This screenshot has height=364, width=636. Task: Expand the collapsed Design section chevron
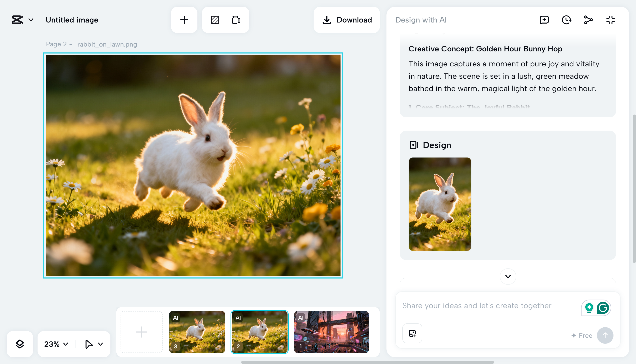[x=508, y=276]
